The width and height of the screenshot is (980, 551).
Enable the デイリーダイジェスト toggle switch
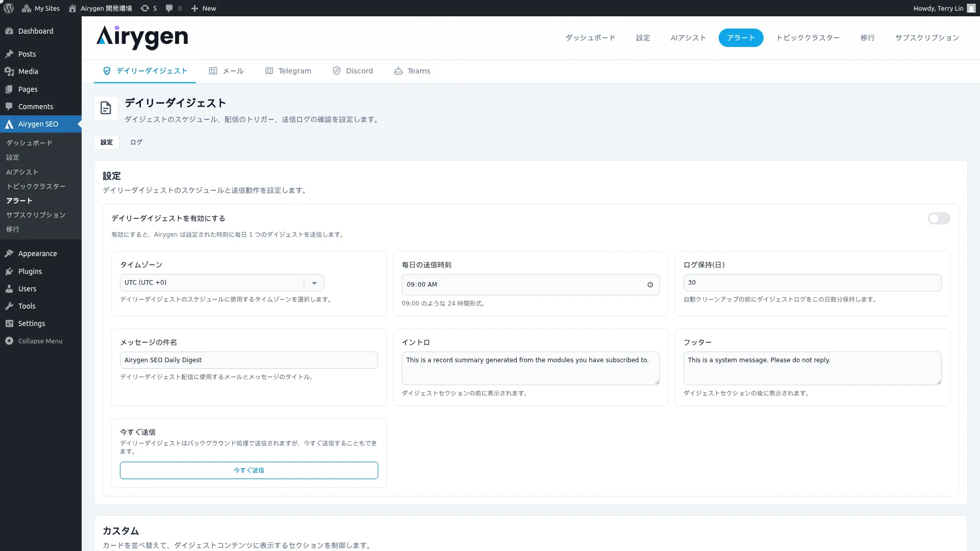(x=939, y=218)
